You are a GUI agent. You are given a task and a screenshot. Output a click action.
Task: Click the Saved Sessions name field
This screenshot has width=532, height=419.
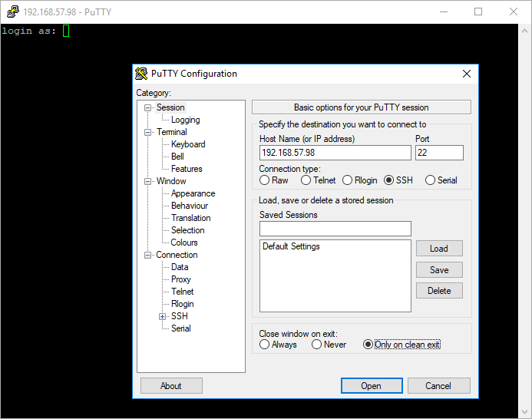(x=335, y=229)
